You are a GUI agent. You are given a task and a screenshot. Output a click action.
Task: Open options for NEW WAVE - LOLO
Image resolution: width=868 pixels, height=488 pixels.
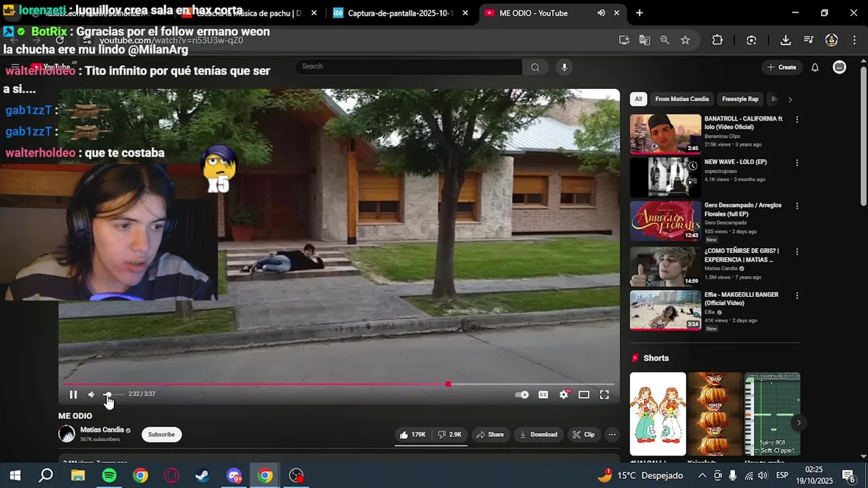tap(797, 163)
